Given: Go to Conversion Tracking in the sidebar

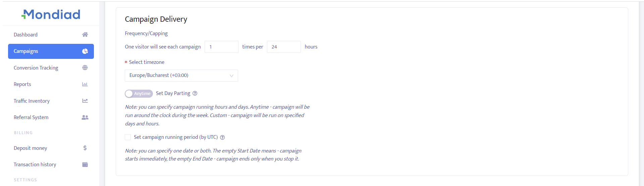Looking at the screenshot, I should tap(36, 68).
